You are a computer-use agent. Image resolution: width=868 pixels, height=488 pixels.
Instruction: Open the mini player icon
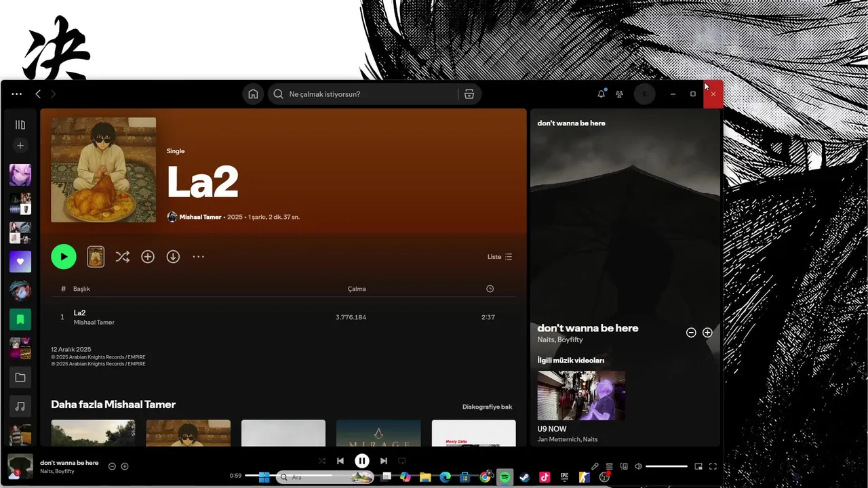(698, 466)
